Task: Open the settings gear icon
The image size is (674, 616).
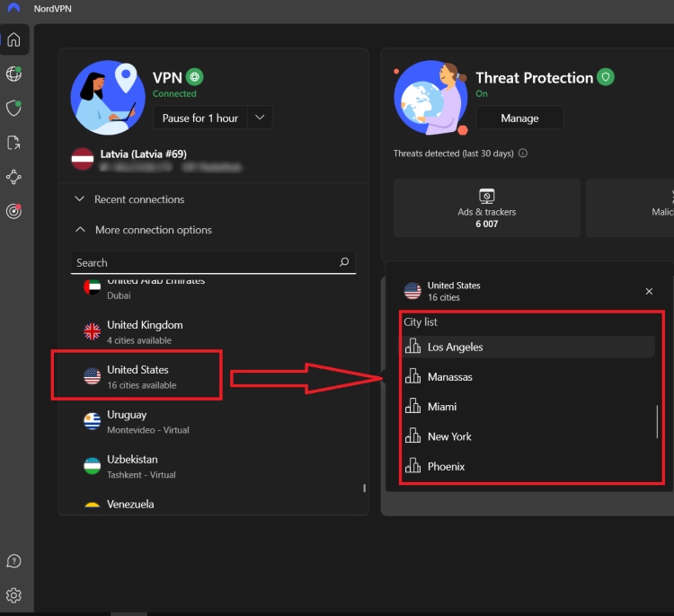Action: [13, 595]
